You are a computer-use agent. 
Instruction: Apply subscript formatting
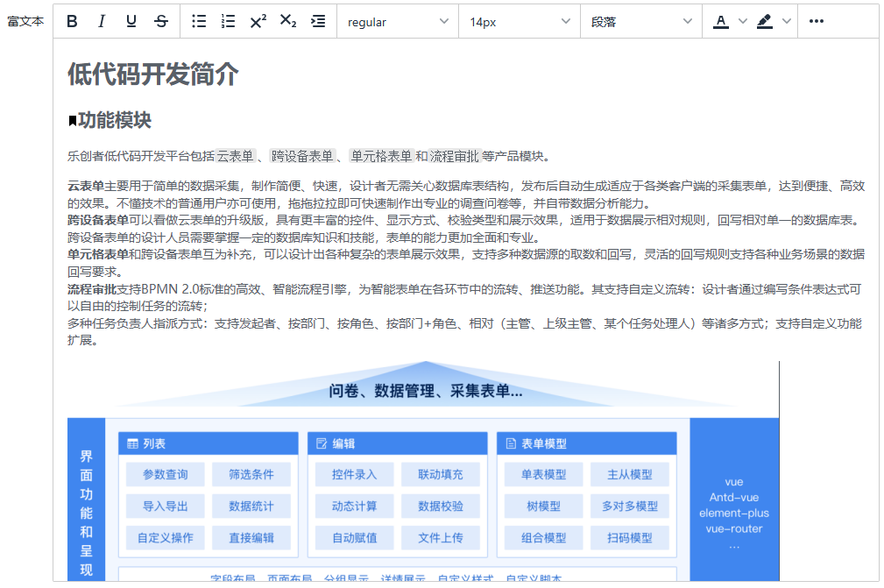[288, 22]
